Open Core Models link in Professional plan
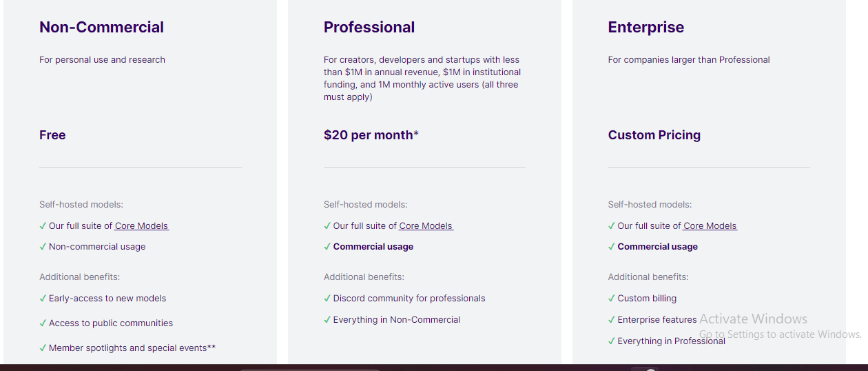Screen dimensions: 868x371 426,226
